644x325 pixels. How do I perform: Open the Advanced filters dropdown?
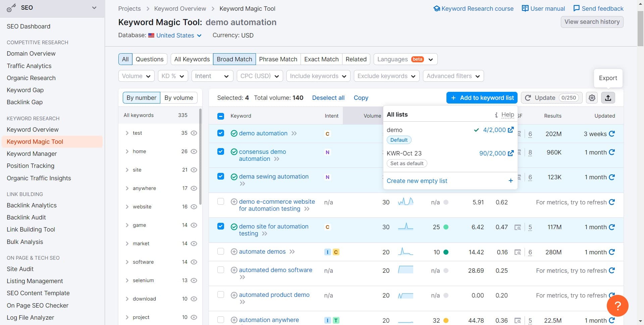[453, 76]
